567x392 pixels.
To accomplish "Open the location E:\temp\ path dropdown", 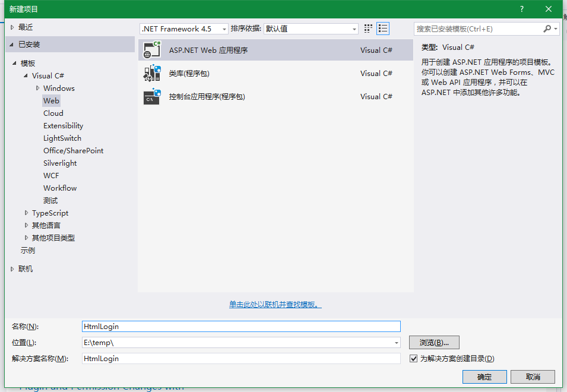I will [x=397, y=343].
